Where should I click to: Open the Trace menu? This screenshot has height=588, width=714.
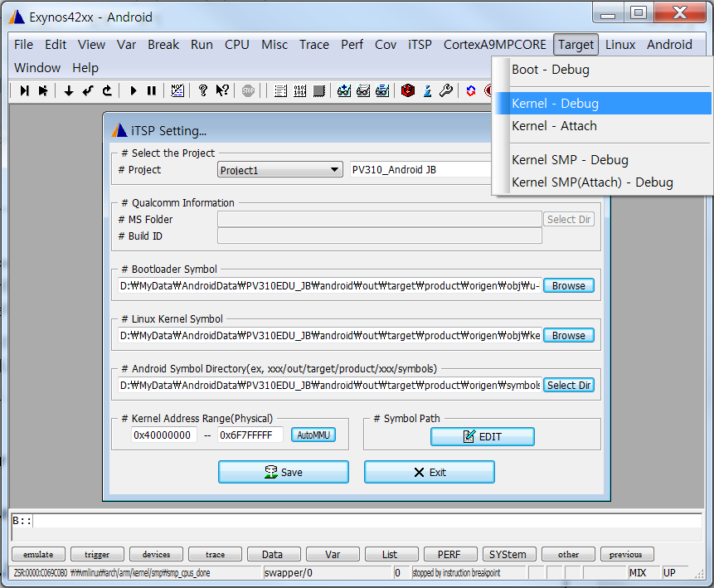click(x=313, y=45)
